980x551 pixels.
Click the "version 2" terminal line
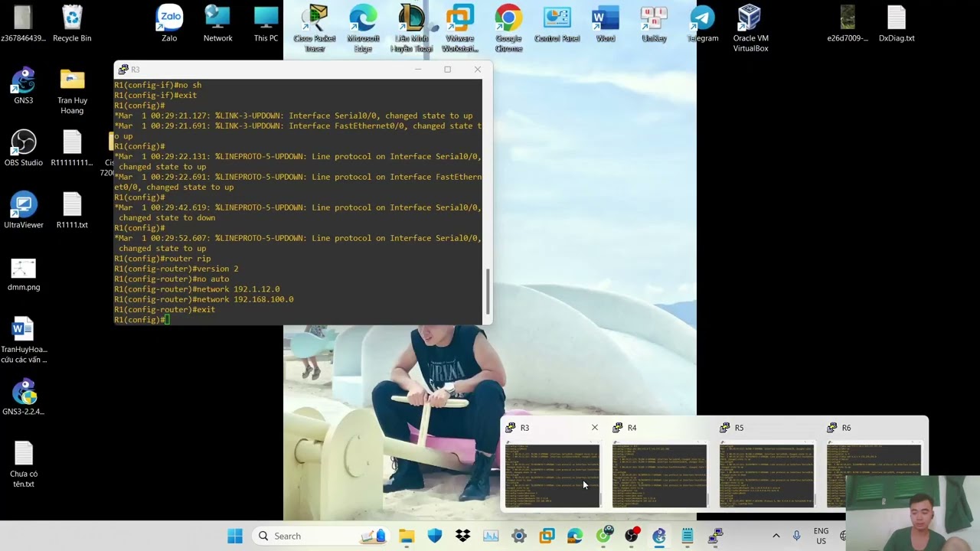pos(176,269)
